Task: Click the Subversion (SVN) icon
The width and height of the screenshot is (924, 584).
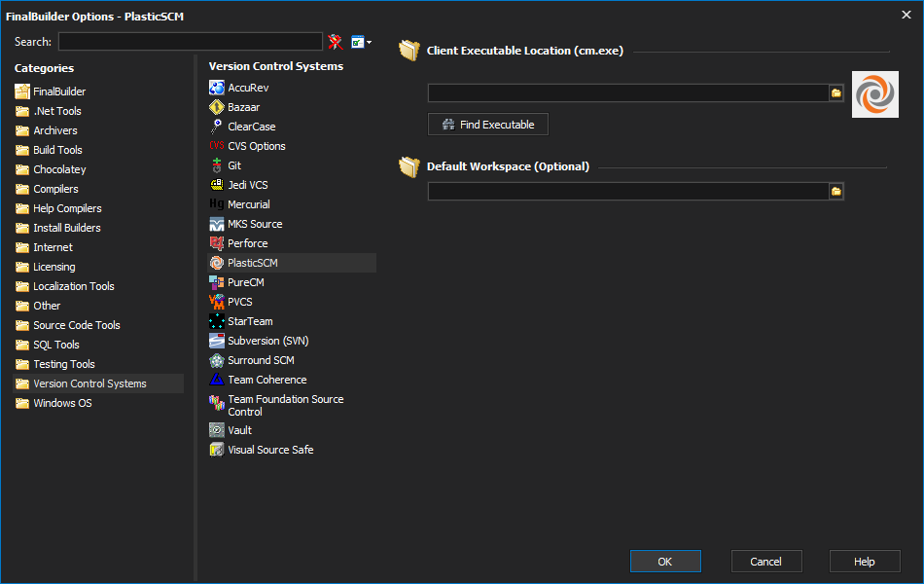Action: coord(217,341)
